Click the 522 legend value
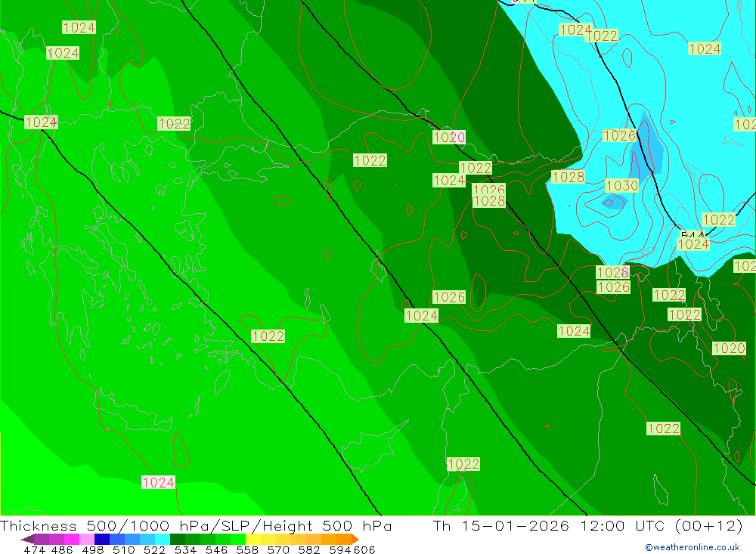The height and width of the screenshot is (554, 756). [x=154, y=549]
